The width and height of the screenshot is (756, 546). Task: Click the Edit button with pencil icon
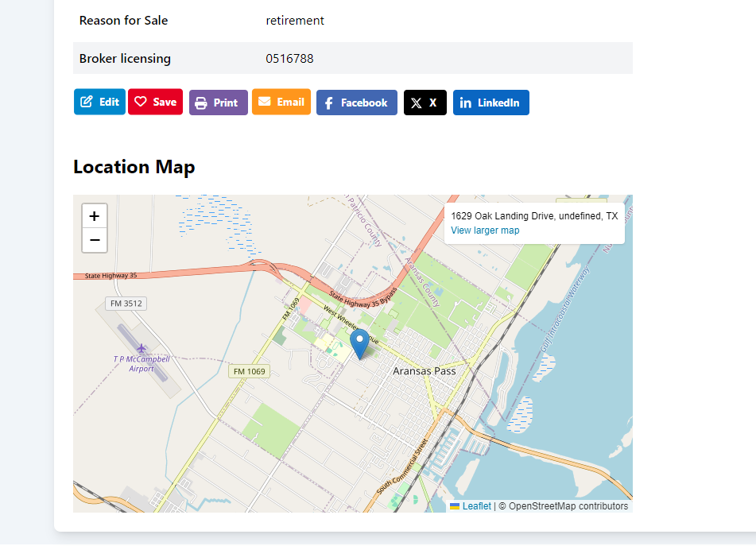pyautogui.click(x=99, y=102)
